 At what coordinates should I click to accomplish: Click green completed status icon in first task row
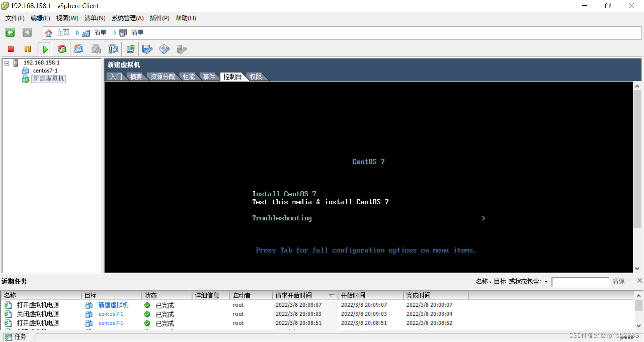click(147, 305)
